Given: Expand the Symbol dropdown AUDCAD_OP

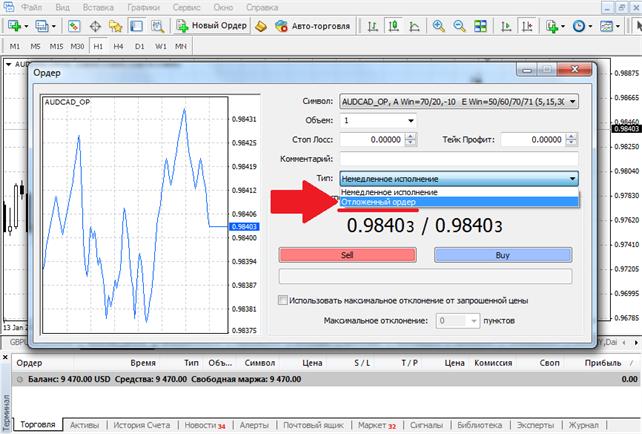Looking at the screenshot, I should click(572, 101).
